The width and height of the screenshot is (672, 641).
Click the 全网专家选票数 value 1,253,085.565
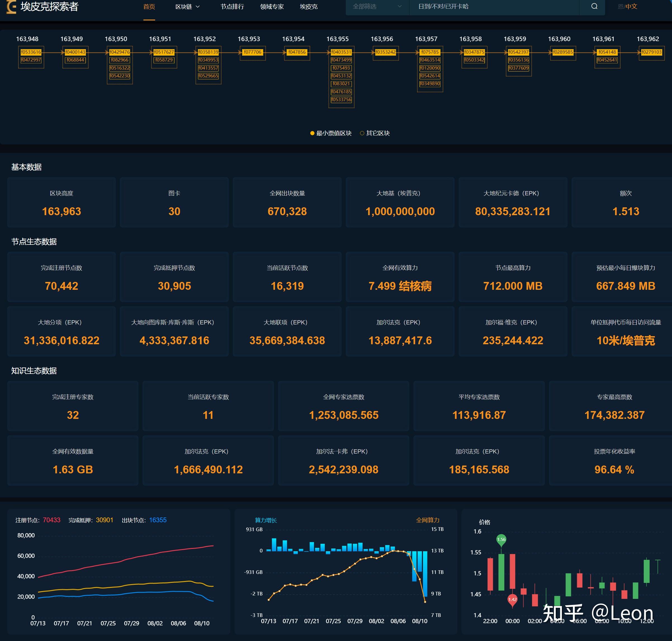tap(344, 415)
